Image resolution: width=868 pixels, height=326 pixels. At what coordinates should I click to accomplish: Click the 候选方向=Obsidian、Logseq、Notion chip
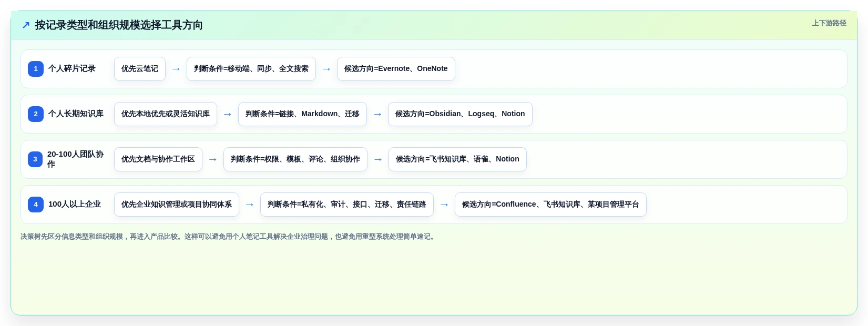click(x=460, y=114)
